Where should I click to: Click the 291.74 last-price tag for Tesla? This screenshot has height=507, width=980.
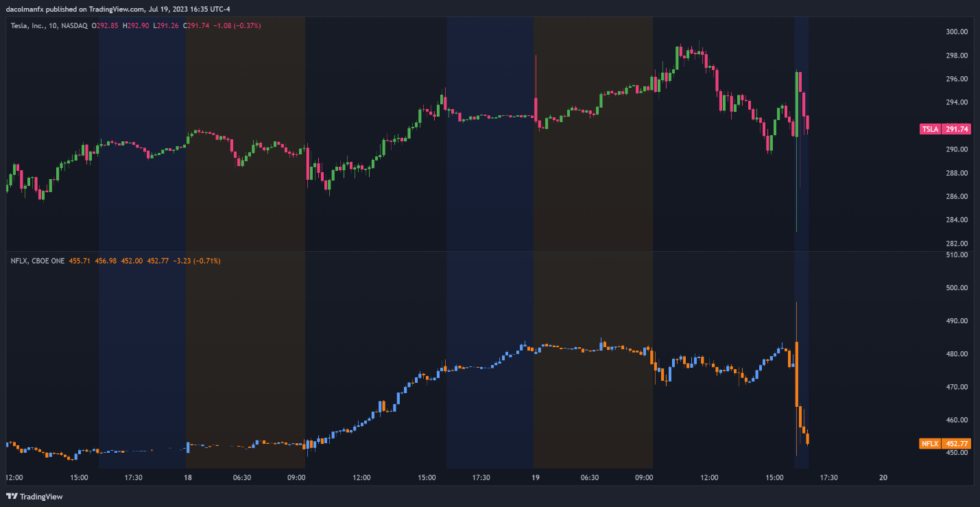click(x=957, y=129)
